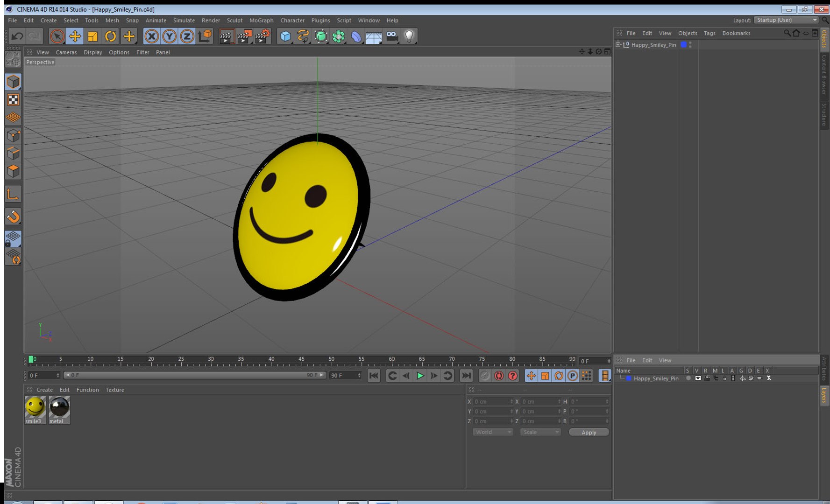Toggle the Y axis lock
The image size is (830, 504).
click(x=169, y=36)
